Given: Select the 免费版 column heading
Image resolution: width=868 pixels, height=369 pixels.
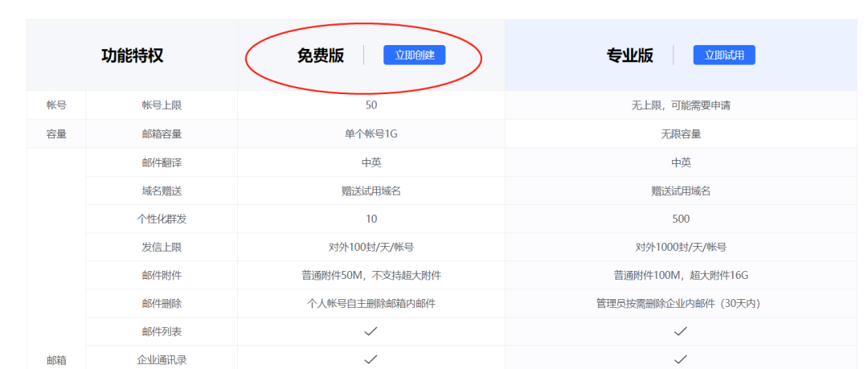Looking at the screenshot, I should (321, 55).
